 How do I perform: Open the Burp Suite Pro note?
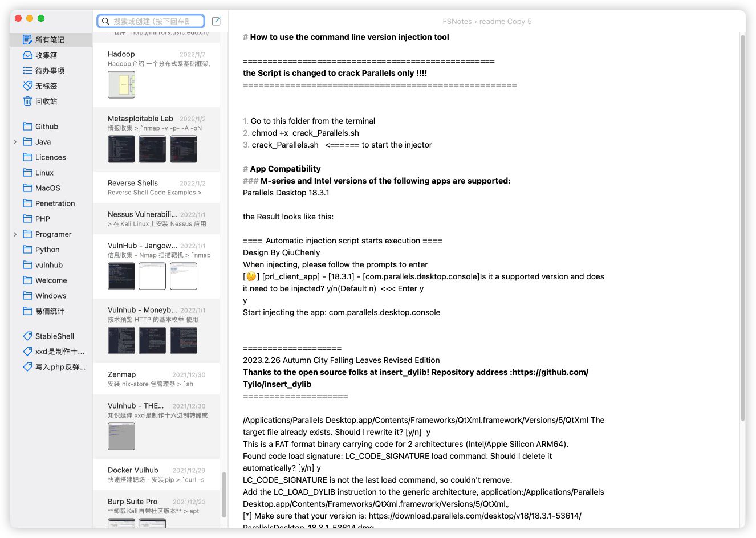[156, 510]
